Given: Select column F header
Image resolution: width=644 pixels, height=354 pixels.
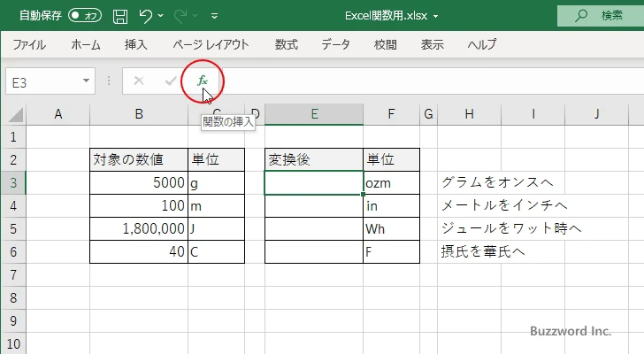Looking at the screenshot, I should pyautogui.click(x=391, y=114).
